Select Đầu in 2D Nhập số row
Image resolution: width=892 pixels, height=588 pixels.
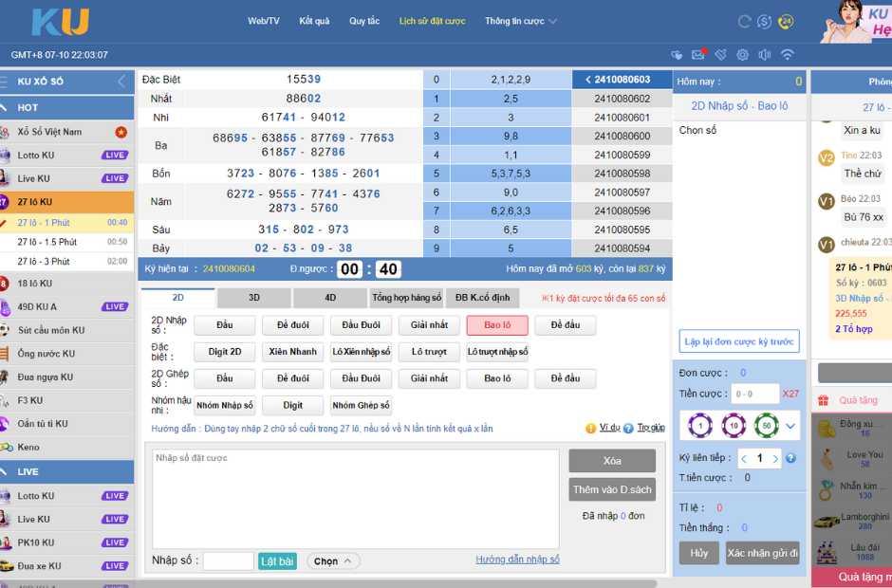(224, 325)
